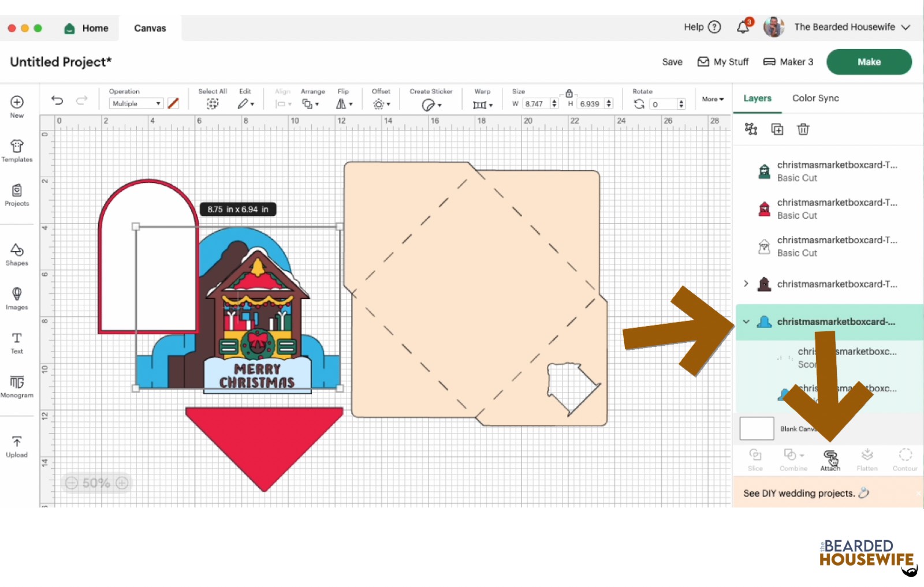The height and width of the screenshot is (587, 924).
Task: Open the See DIY wedding projects link
Action: point(806,493)
